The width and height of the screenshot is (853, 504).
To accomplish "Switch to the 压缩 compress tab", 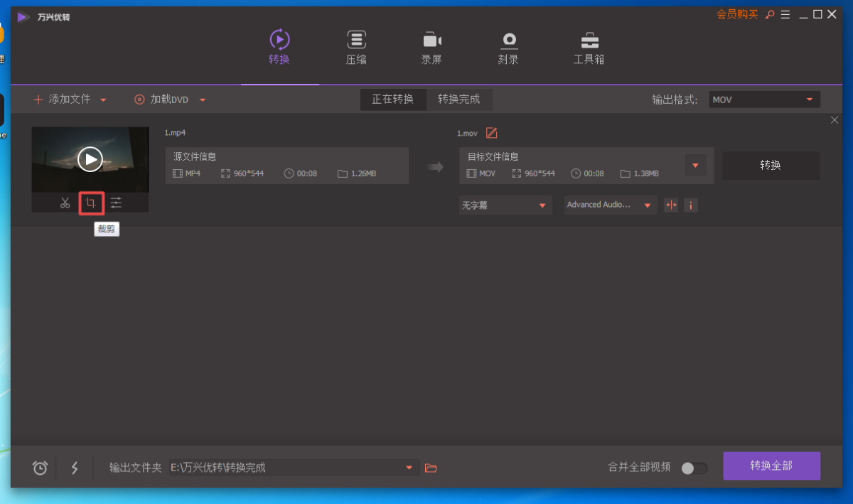I will tap(356, 48).
